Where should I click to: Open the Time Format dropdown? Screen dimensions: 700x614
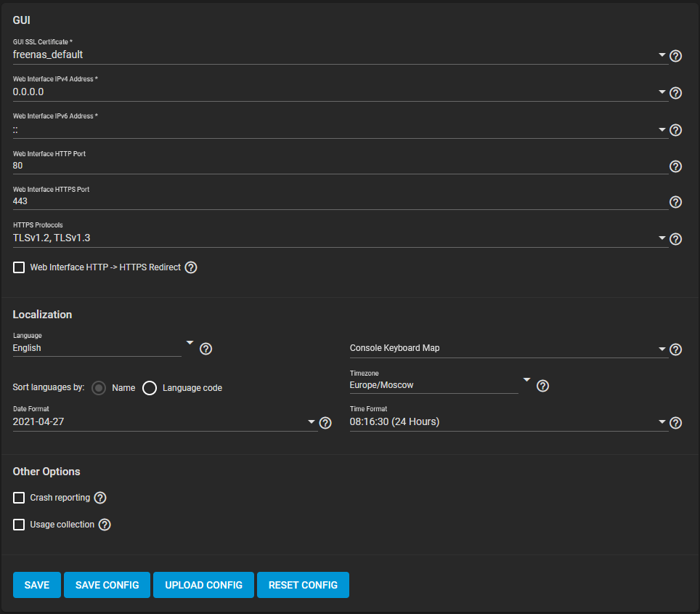coord(662,422)
